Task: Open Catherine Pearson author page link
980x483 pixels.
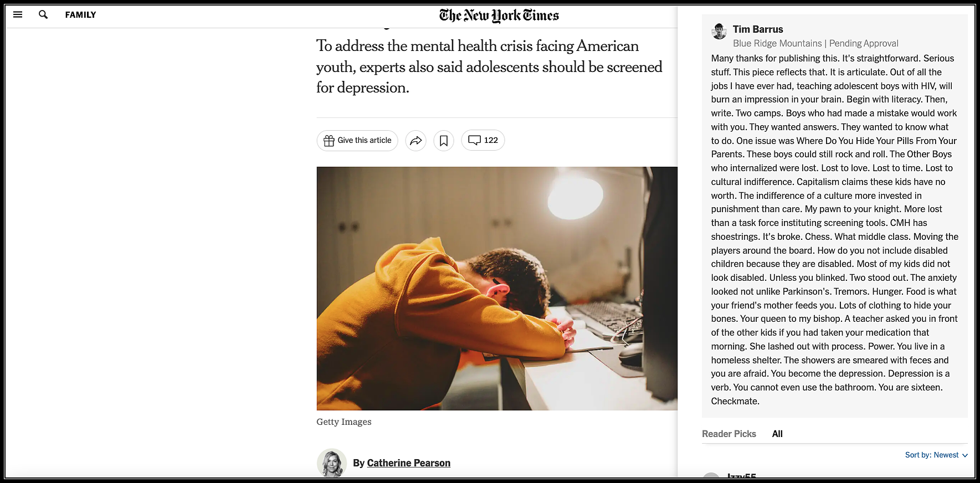Action: point(408,463)
